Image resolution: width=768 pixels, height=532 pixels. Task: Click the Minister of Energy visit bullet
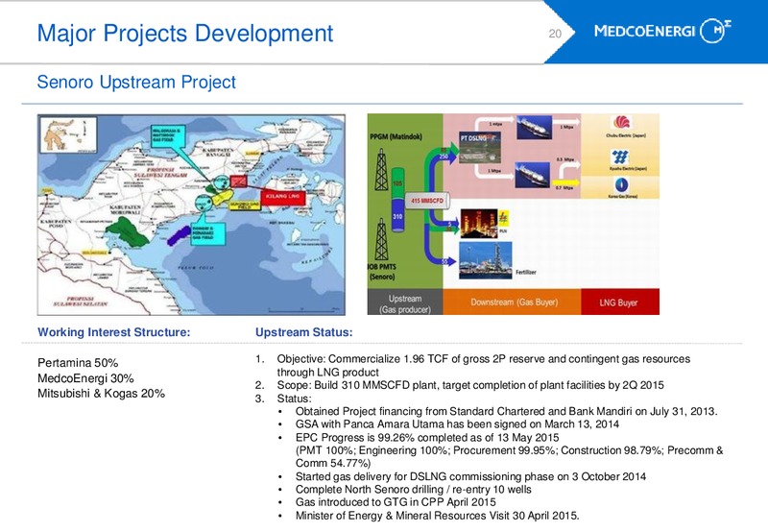[x=438, y=516]
